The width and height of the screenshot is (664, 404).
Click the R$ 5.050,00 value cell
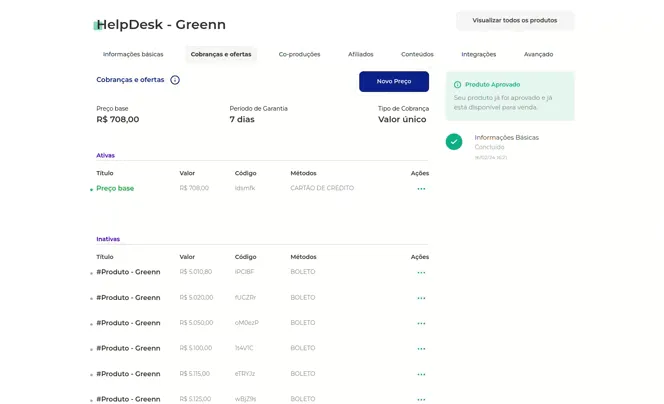(196, 323)
